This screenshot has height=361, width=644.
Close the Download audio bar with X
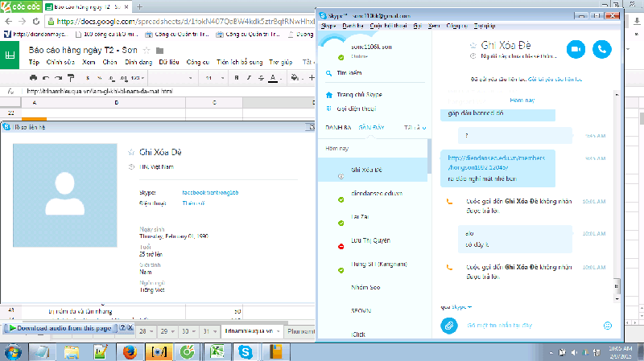pyautogui.click(x=130, y=328)
